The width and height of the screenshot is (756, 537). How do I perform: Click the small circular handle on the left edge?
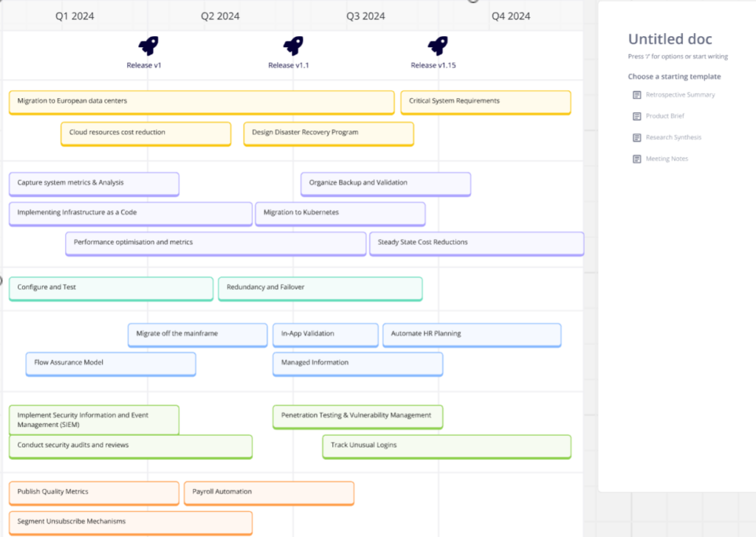[1, 280]
